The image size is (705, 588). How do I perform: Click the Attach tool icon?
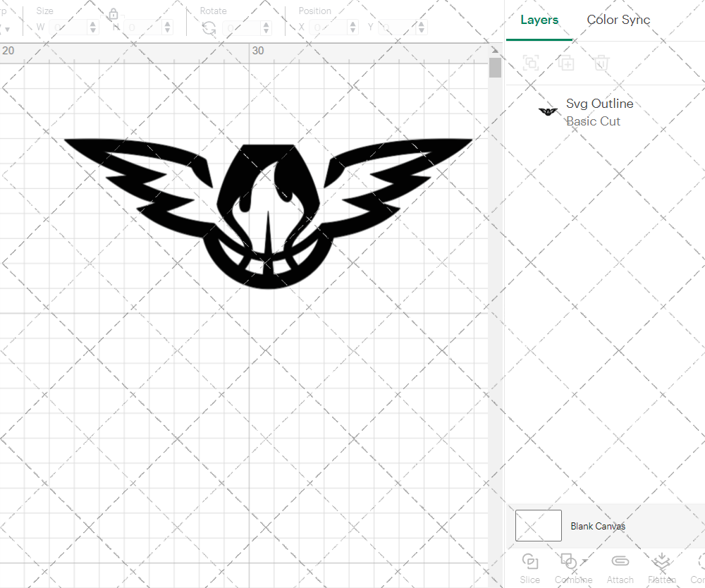[x=620, y=562]
